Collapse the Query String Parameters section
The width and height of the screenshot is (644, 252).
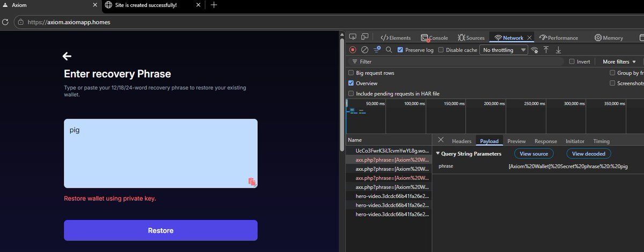437,154
